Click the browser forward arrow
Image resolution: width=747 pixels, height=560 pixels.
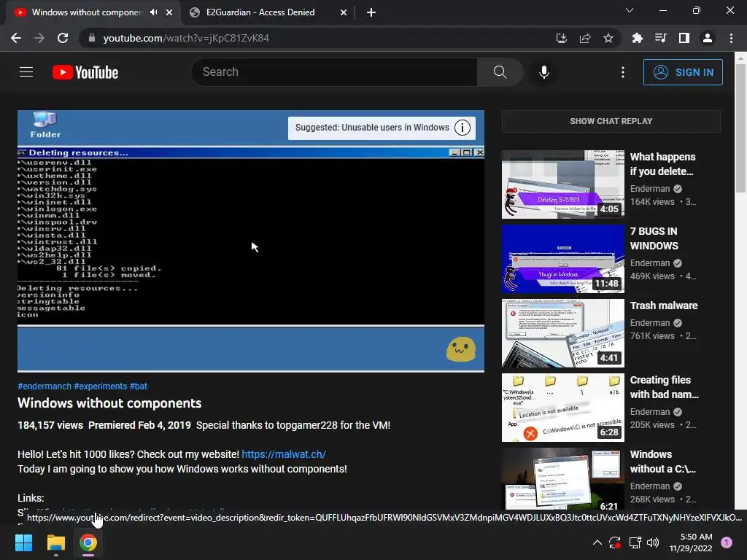39,38
